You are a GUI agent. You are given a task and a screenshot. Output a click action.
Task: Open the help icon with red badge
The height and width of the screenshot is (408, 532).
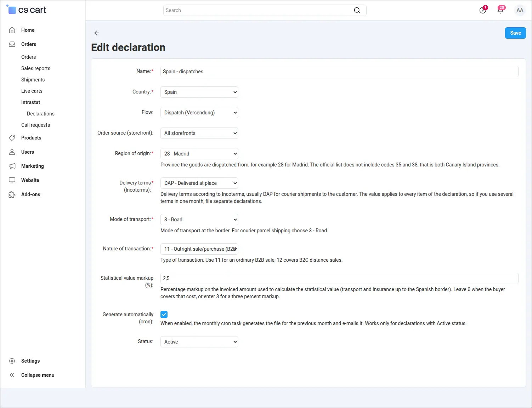click(483, 10)
